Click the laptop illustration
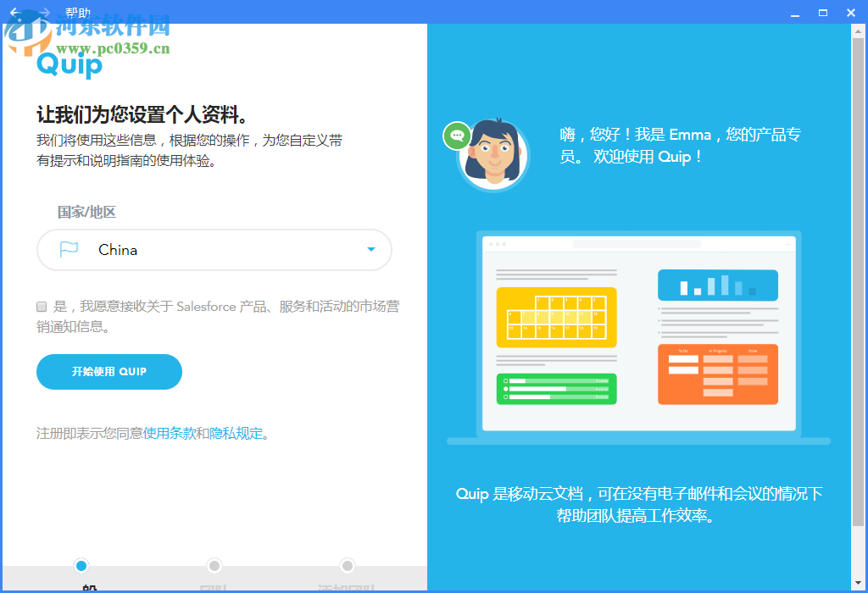Viewport: 868px width, 593px height. (x=639, y=337)
